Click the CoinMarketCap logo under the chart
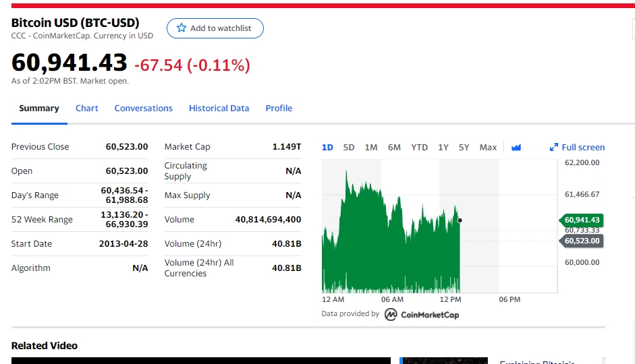Image resolution: width=635 pixels, height=364 pixels. tap(422, 314)
